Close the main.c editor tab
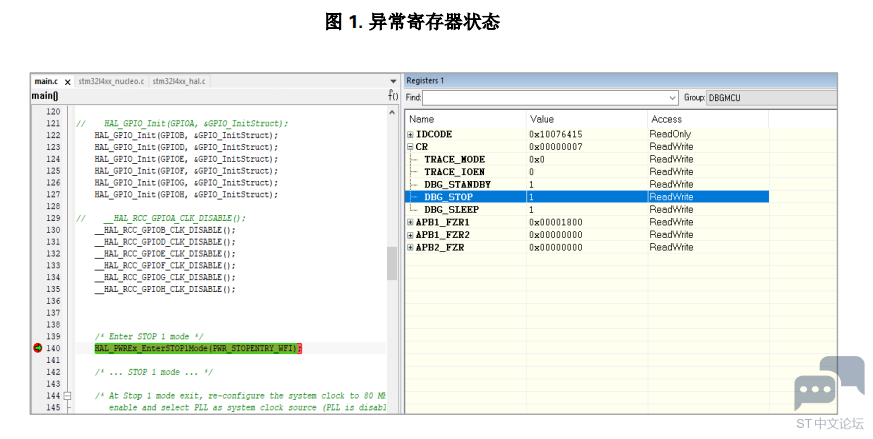 68,81
